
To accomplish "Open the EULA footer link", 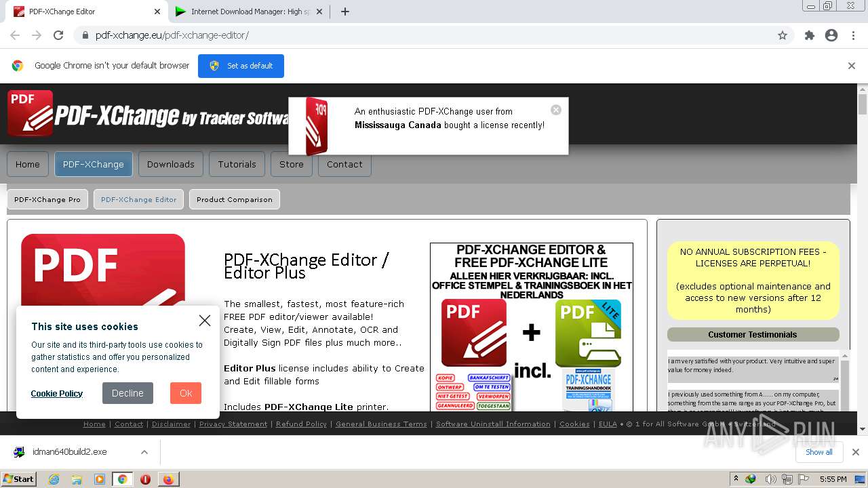I will (608, 424).
